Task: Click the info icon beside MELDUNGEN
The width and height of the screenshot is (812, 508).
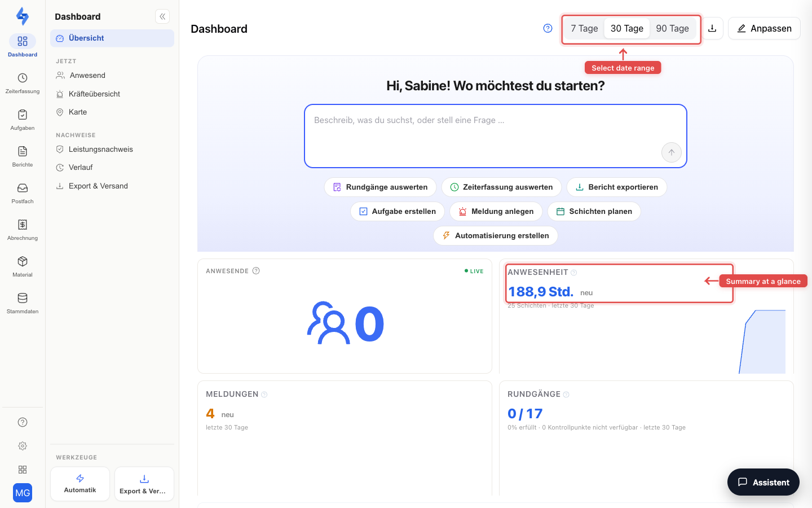Action: click(264, 395)
